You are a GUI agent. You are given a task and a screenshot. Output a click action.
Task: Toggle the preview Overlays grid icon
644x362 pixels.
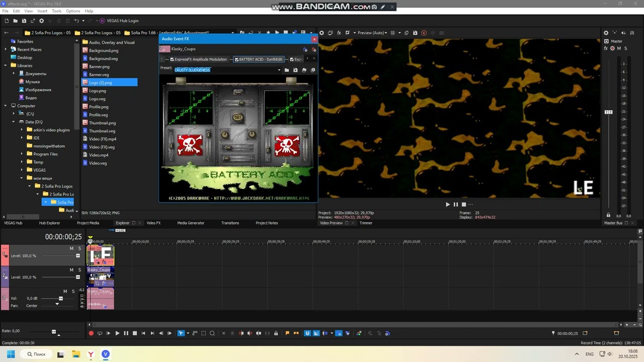393,33
